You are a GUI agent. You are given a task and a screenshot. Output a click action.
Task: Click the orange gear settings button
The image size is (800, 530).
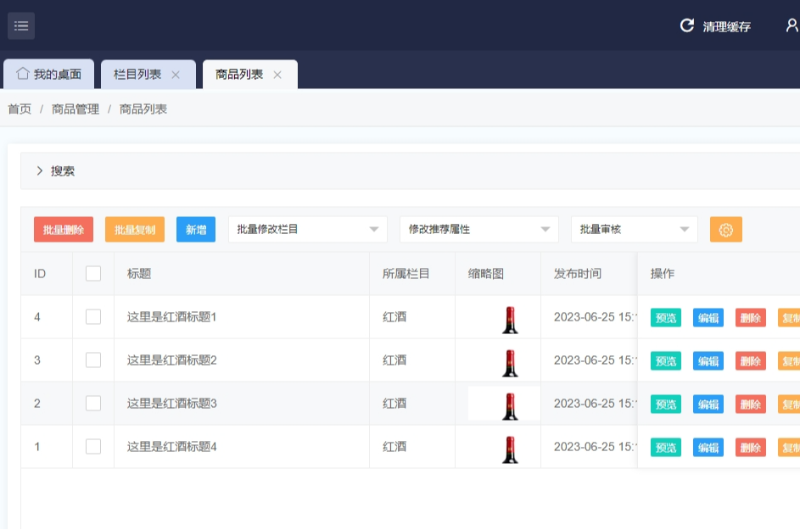[x=726, y=229]
